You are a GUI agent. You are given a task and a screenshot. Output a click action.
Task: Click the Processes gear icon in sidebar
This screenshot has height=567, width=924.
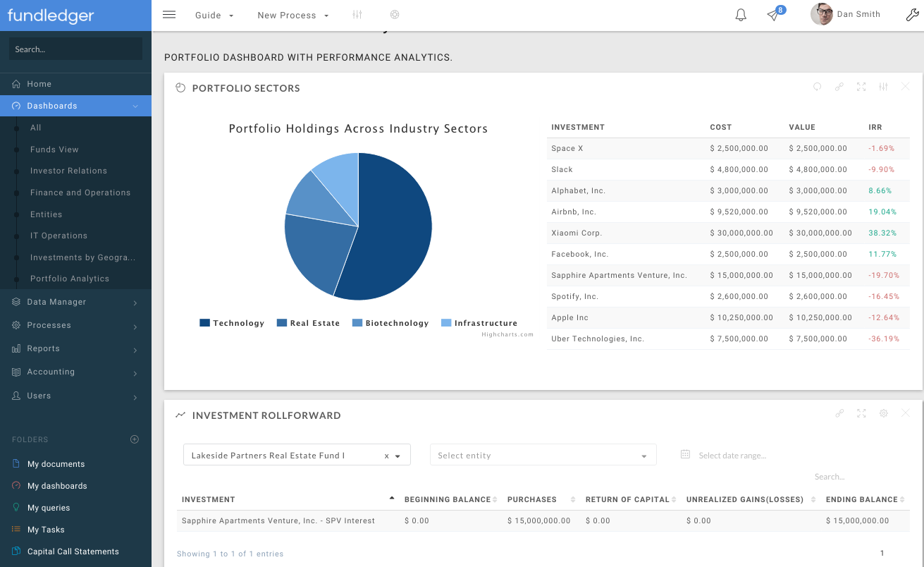[16, 325]
